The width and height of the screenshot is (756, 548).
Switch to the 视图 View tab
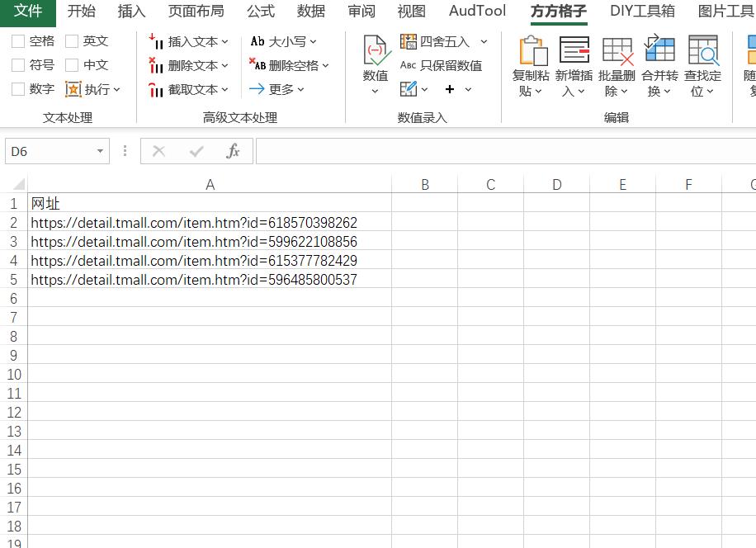point(411,11)
